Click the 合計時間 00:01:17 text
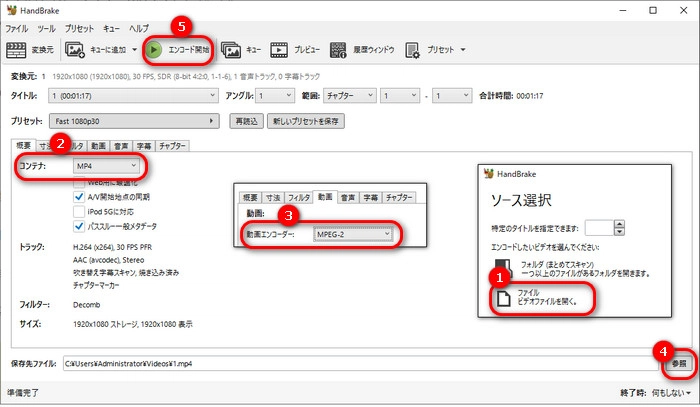This screenshot has width=700, height=407. pos(511,96)
